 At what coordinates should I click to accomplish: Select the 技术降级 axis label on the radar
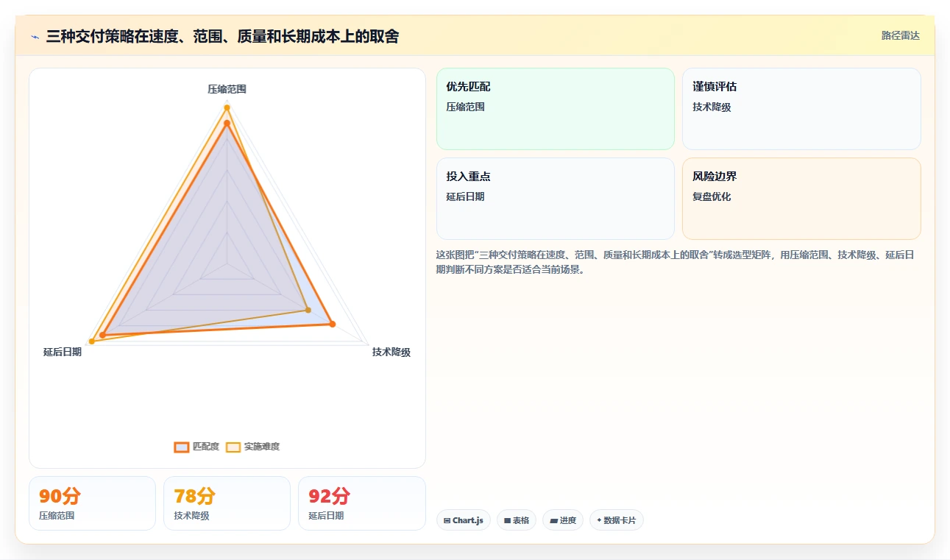tap(391, 352)
